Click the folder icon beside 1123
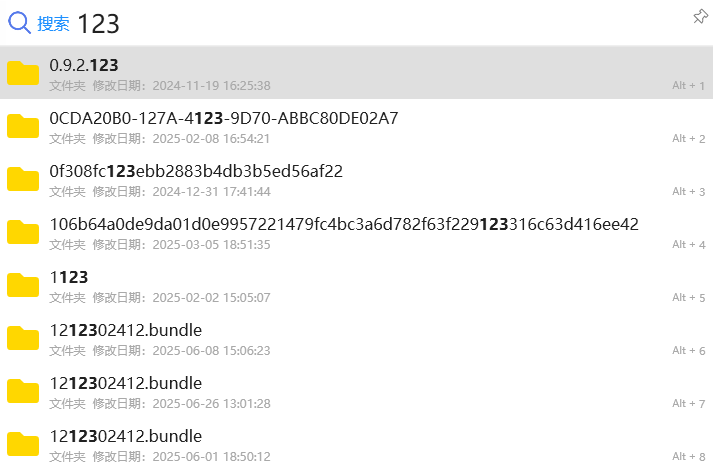713x470 pixels. (23, 285)
